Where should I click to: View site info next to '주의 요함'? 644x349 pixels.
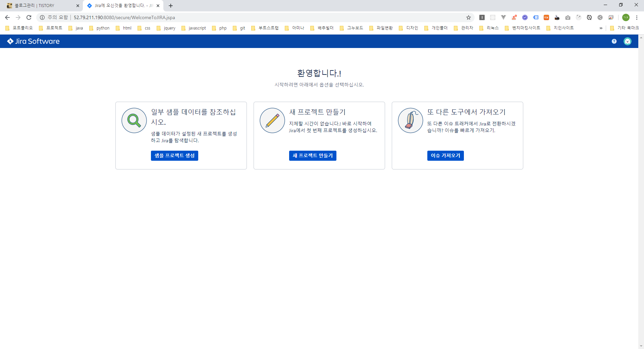tap(42, 17)
